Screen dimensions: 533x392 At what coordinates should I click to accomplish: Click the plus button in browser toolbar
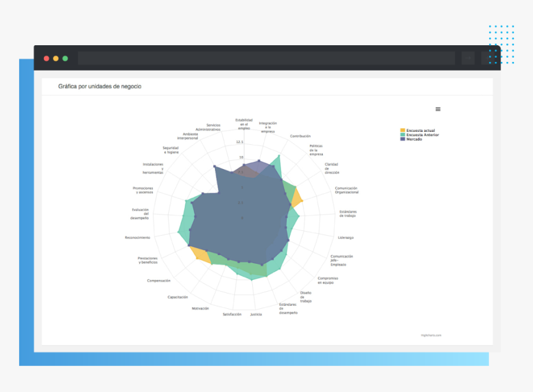point(488,58)
